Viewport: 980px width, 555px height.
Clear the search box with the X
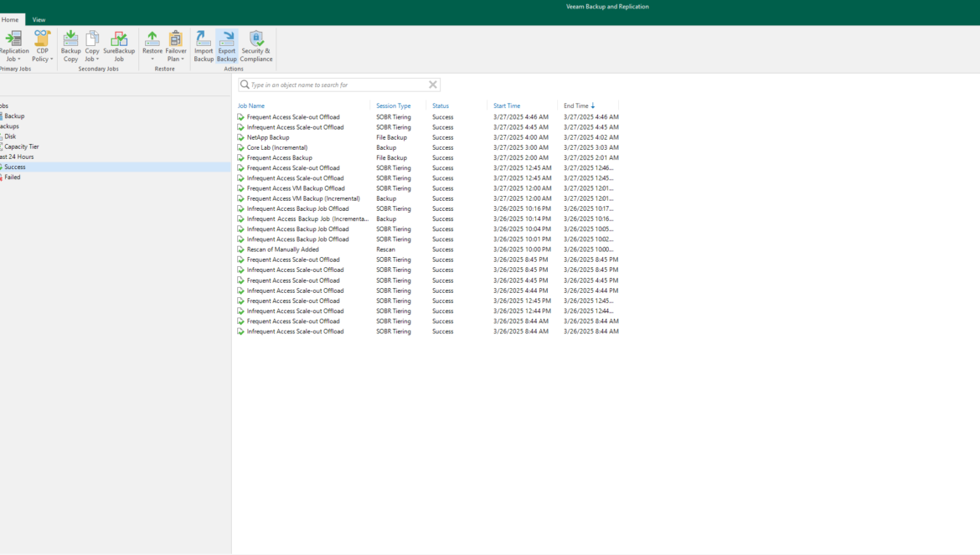pyautogui.click(x=432, y=85)
